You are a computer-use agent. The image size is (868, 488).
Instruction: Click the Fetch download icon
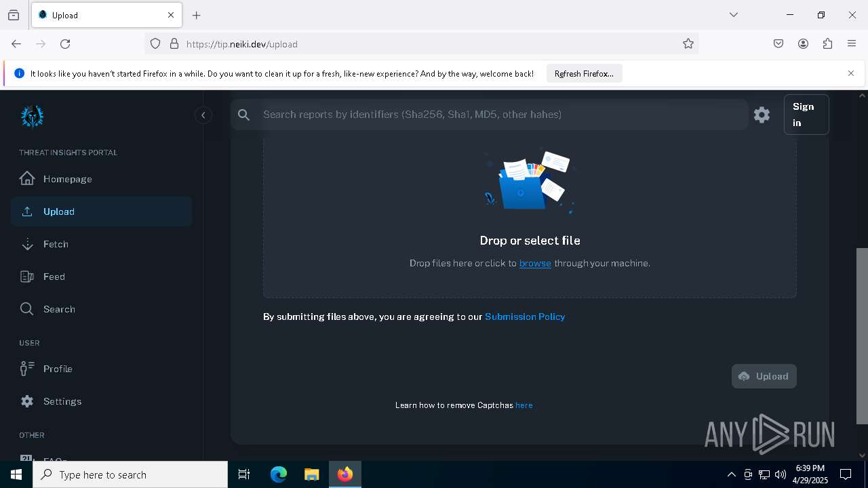pyautogui.click(x=27, y=244)
